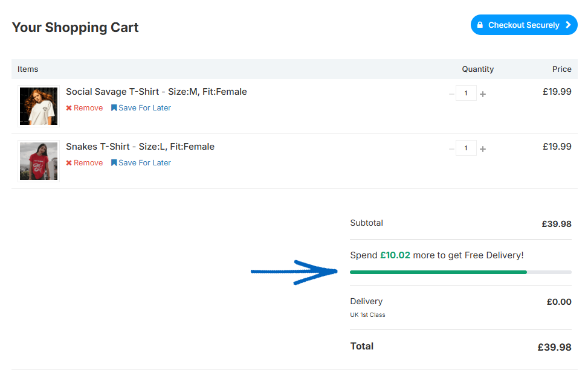Save the Snakes T-Shirt for later
The height and width of the screenshot is (373, 588).
[144, 163]
